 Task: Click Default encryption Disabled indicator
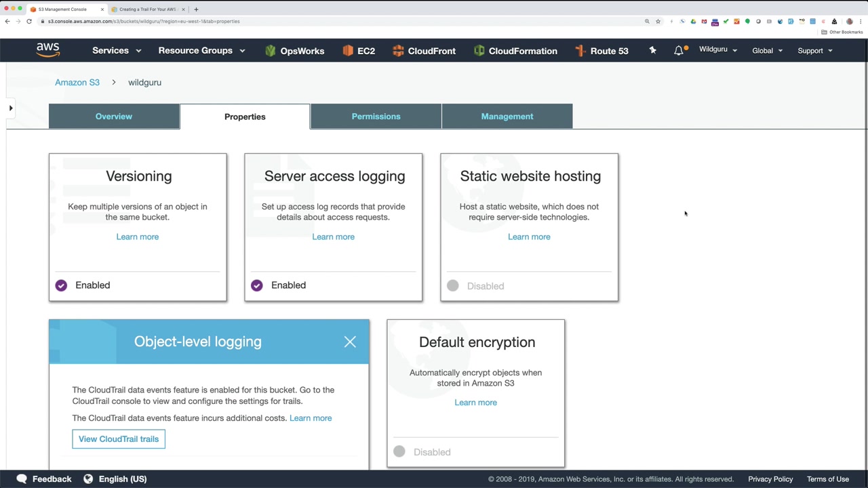click(x=399, y=452)
